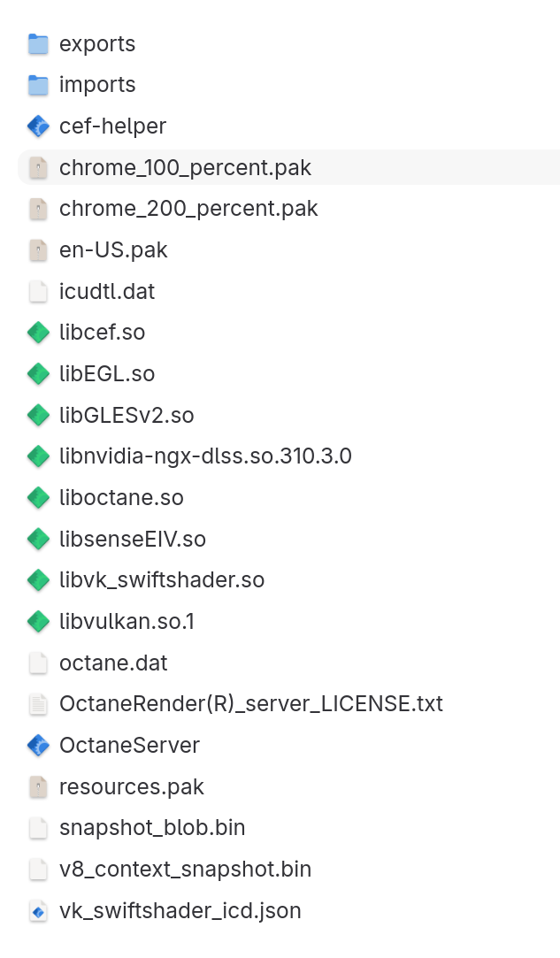Image resolution: width=560 pixels, height=958 pixels.
Task: Select libEGL.so in the file list
Action: [107, 374]
